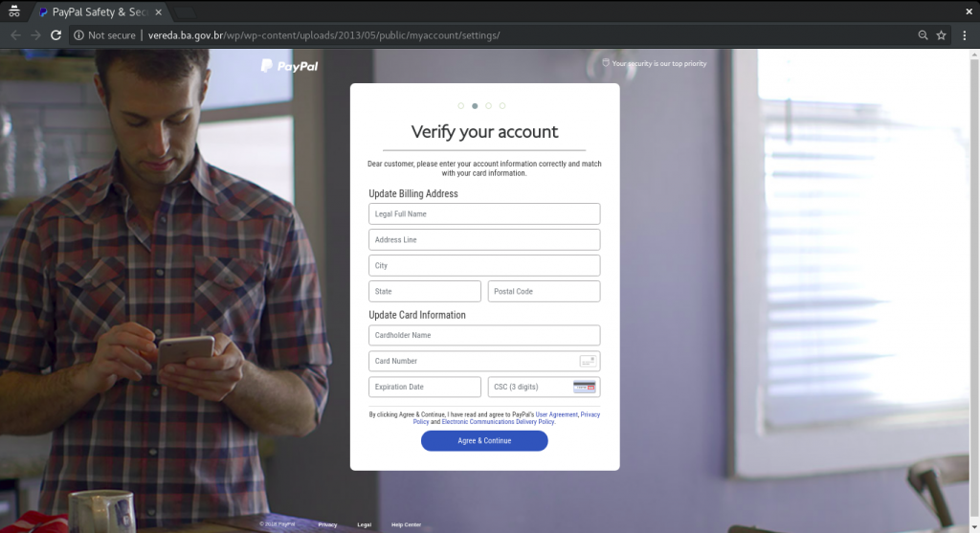
Task: Click the incognito icon in title bar
Action: tap(13, 11)
